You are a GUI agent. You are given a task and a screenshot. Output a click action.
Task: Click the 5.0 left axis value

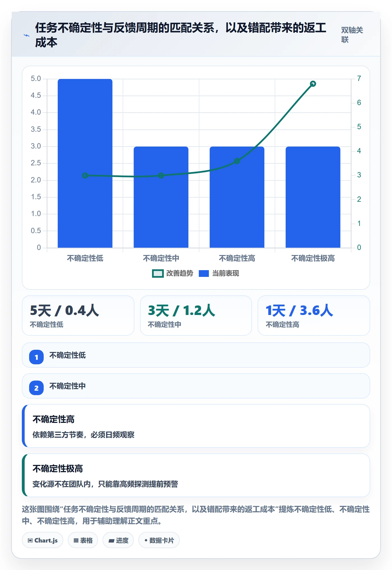click(x=36, y=78)
